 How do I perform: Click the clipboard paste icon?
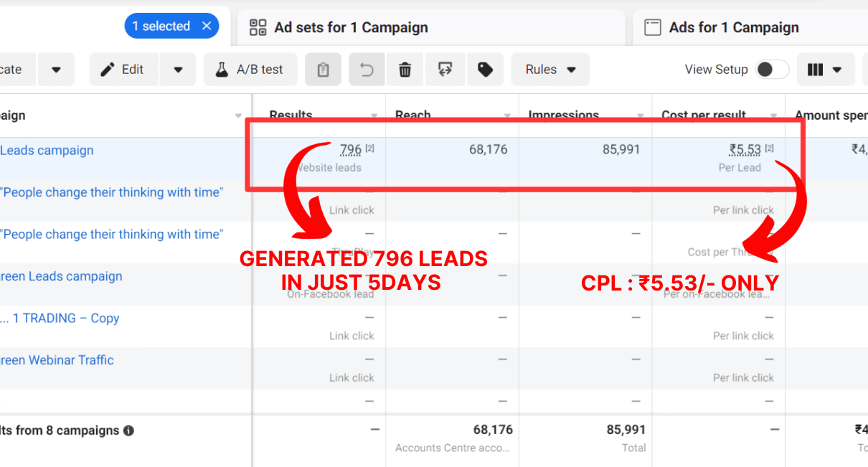point(323,70)
